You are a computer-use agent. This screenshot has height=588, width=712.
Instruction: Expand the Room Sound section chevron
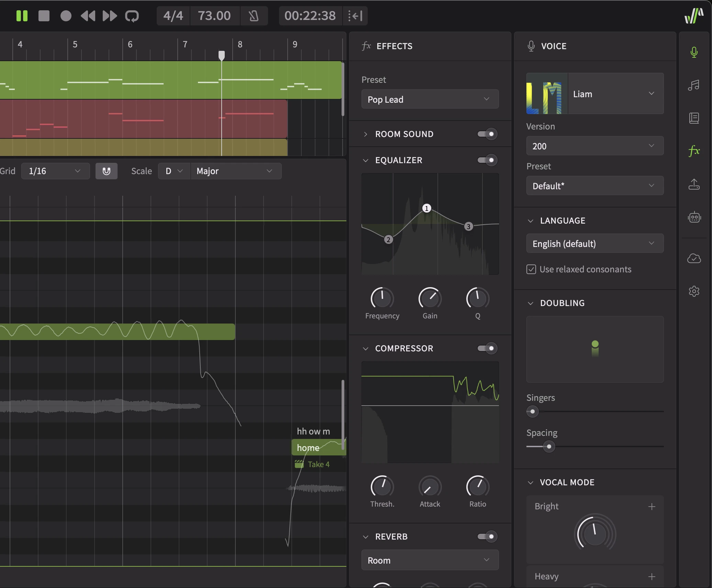pyautogui.click(x=366, y=134)
